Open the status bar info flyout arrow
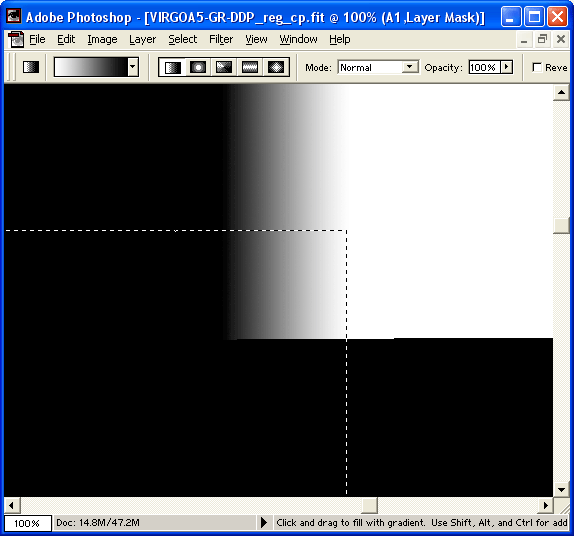 coord(264,522)
